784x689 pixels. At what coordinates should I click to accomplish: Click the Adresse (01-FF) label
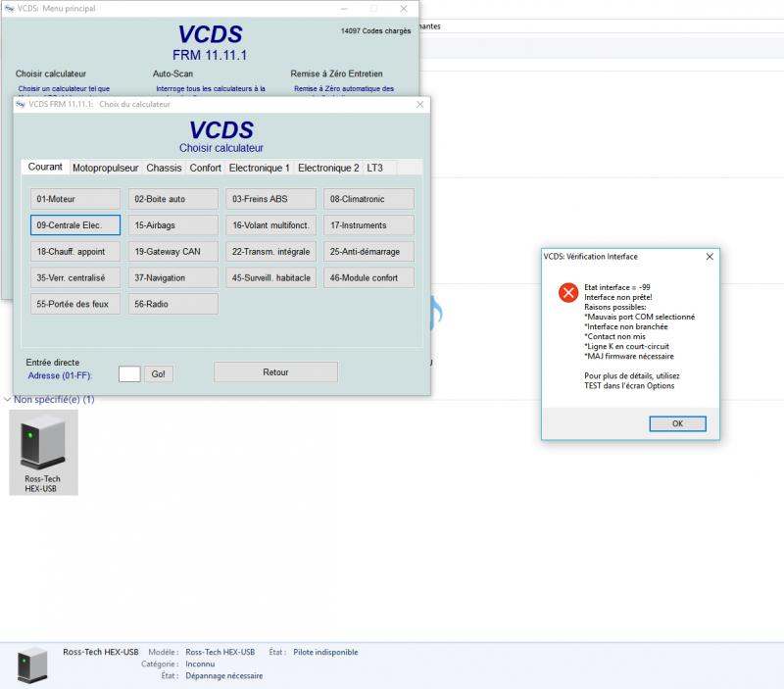(x=60, y=375)
